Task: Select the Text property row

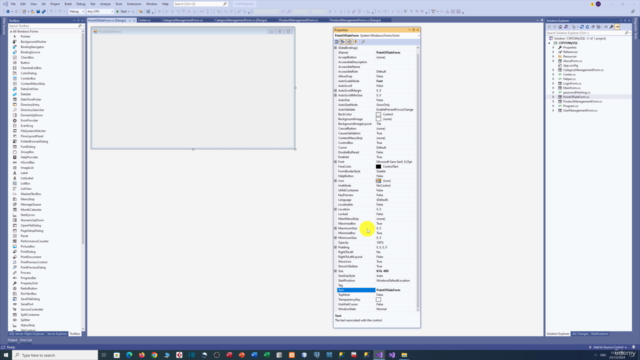Action: [376, 290]
